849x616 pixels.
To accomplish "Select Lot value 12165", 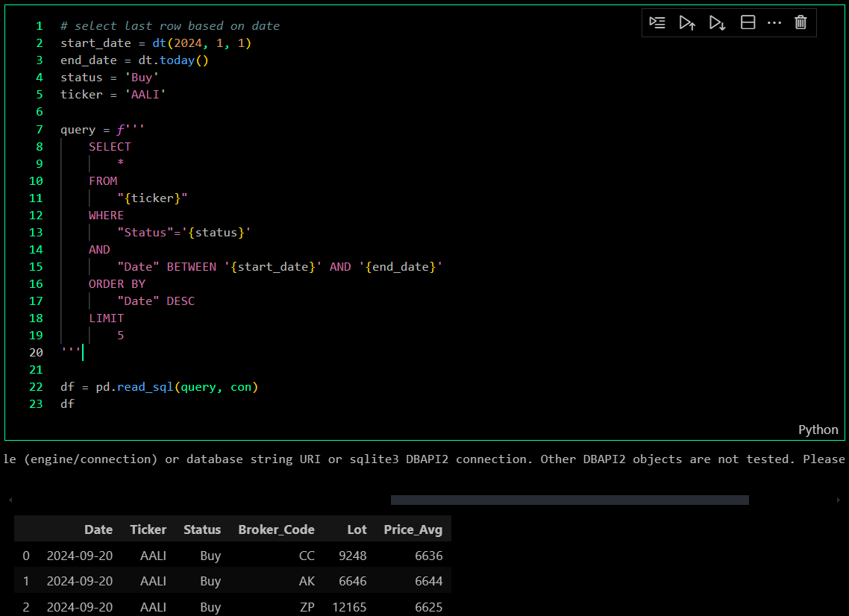I will [x=349, y=607].
